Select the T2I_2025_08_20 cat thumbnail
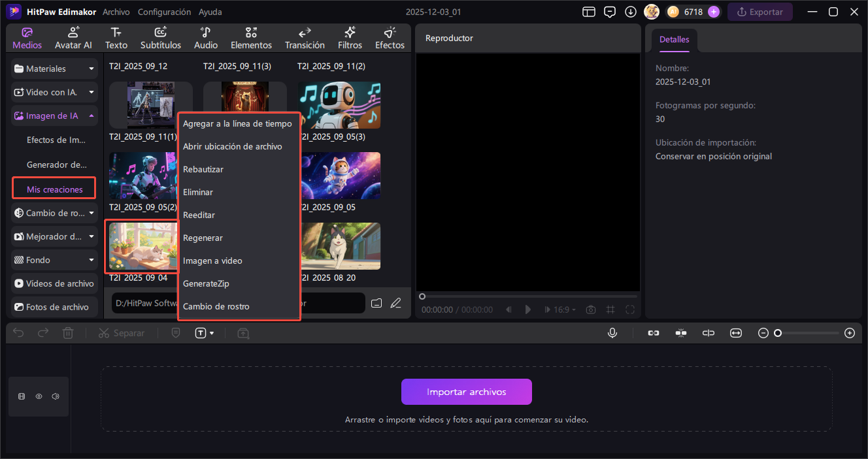 coord(339,246)
